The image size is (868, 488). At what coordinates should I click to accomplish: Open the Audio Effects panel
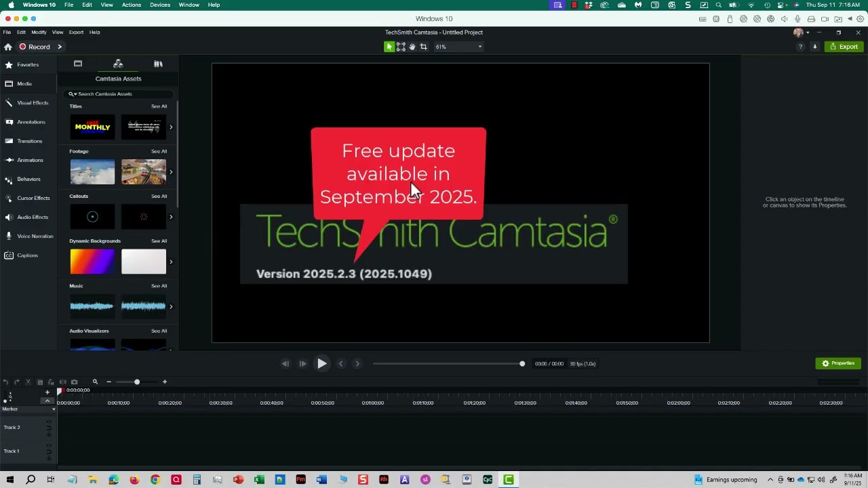[x=28, y=217]
